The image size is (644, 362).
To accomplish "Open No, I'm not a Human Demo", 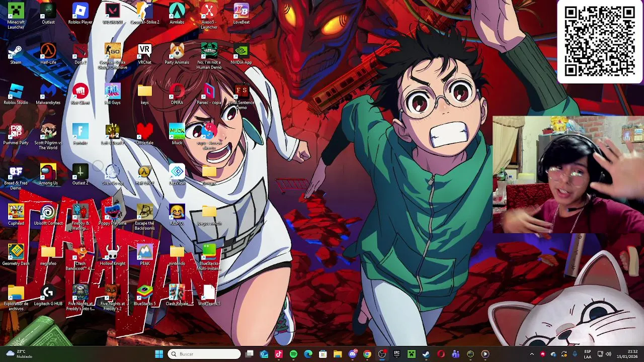I will [209, 56].
